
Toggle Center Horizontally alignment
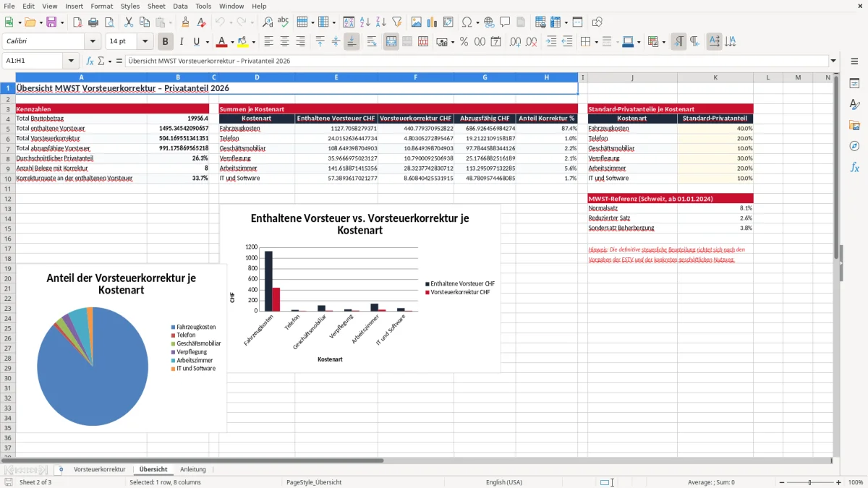point(284,42)
